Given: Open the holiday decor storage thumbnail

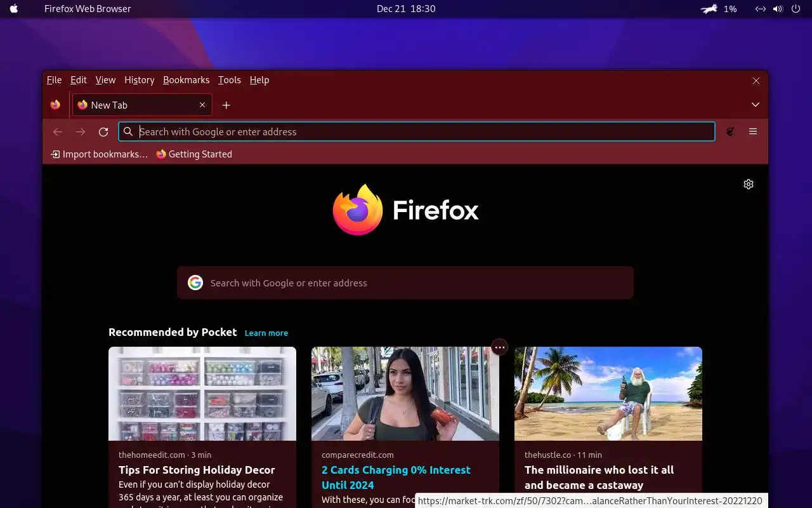Looking at the screenshot, I should pyautogui.click(x=202, y=394).
